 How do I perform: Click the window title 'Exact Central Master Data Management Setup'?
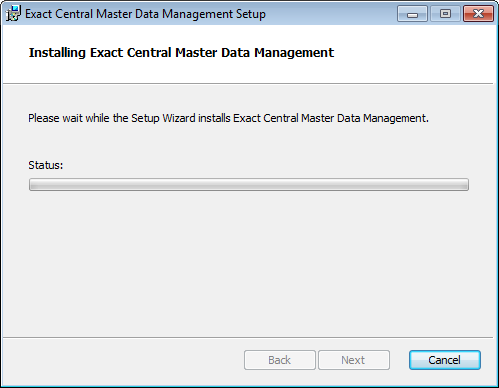click(x=145, y=14)
